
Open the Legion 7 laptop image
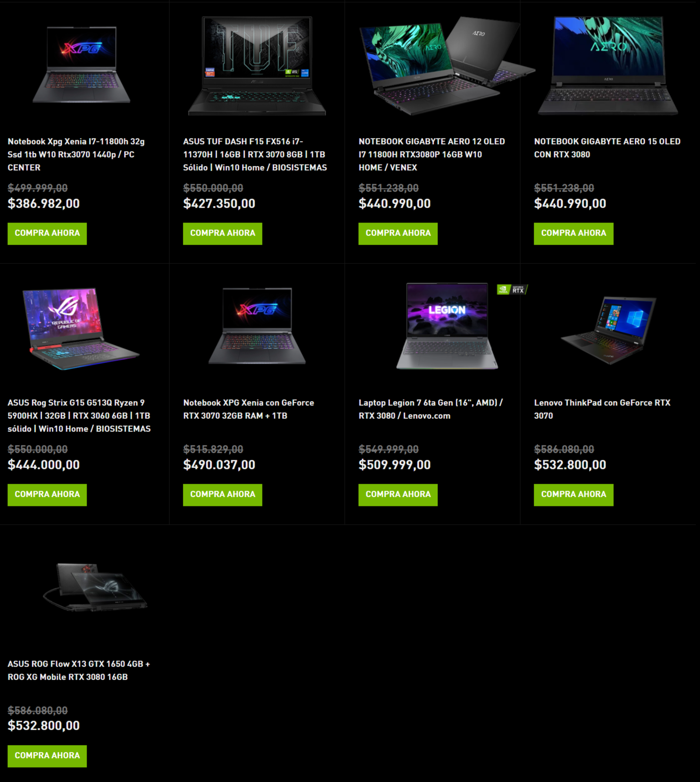tap(447, 326)
